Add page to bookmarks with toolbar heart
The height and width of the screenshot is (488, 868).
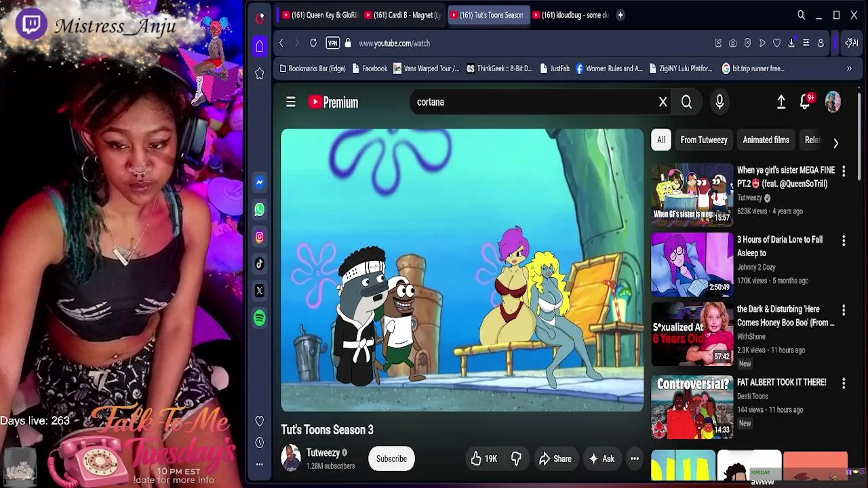776,43
